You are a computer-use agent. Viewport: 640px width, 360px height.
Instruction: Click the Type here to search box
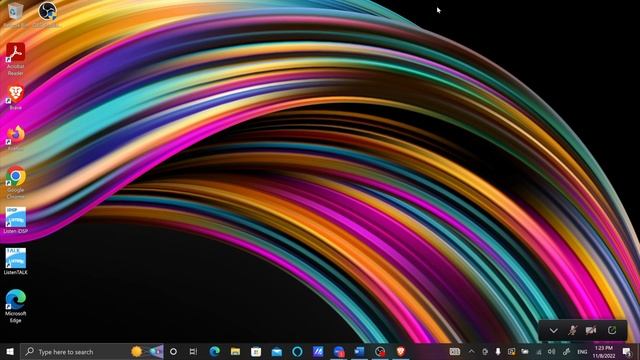(x=92, y=351)
